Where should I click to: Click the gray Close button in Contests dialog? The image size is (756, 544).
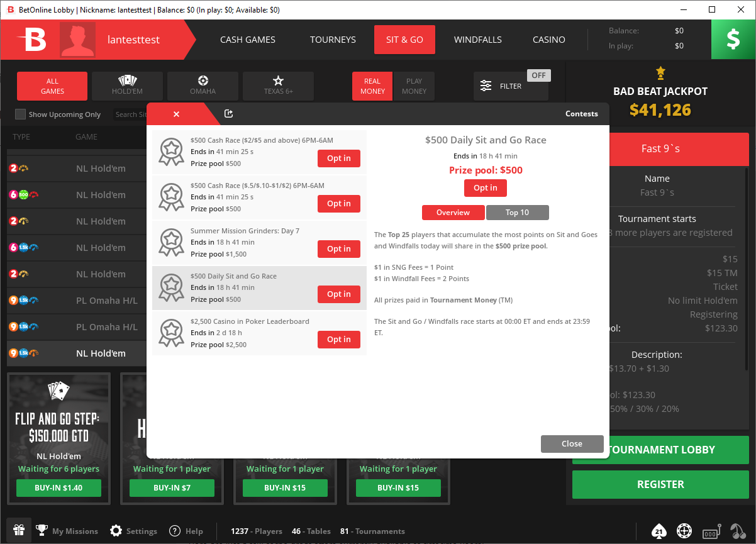(572, 444)
